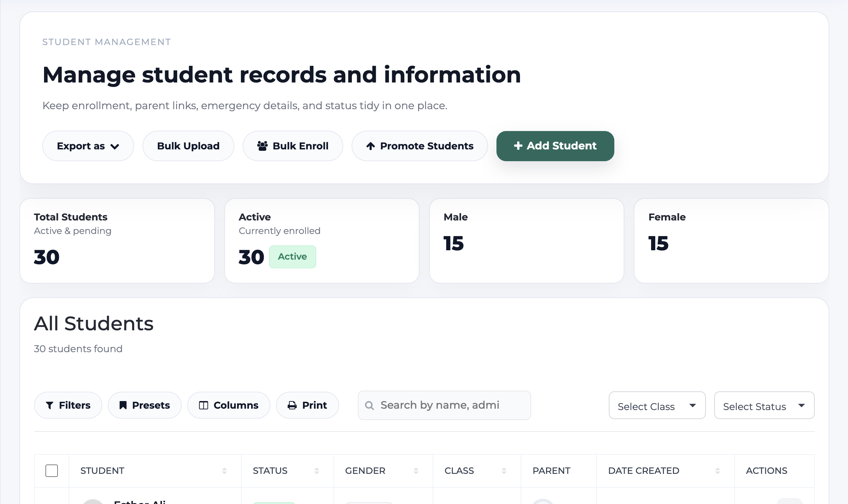Check the checkbox for the first student row

51,501
